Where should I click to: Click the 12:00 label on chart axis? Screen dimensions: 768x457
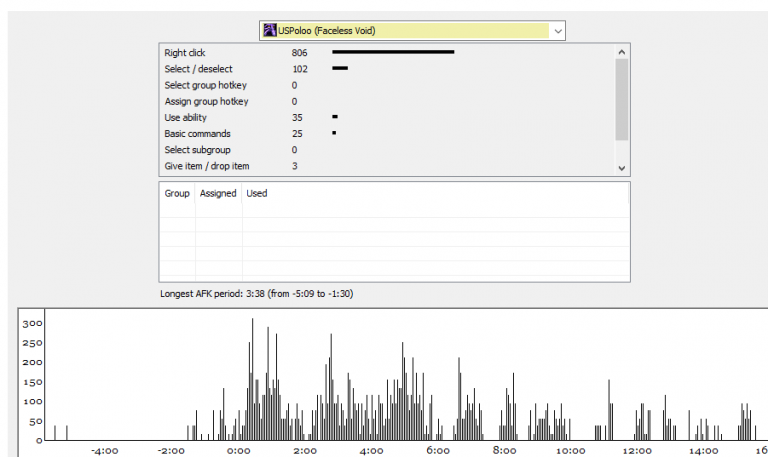point(637,451)
